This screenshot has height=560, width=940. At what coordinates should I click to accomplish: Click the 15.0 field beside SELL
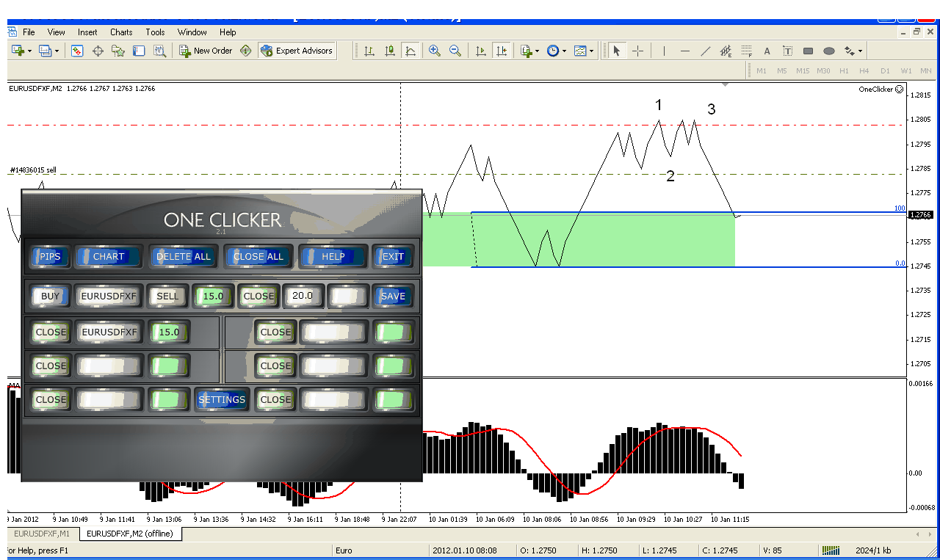click(x=213, y=297)
